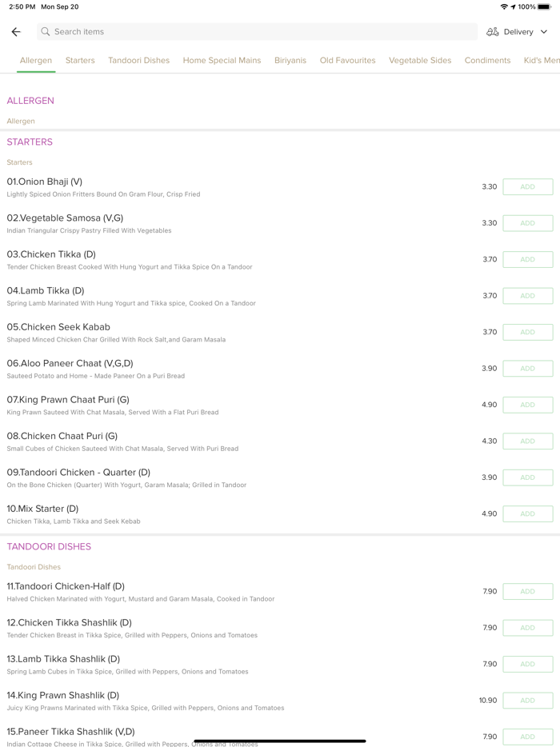Select the Biriyanis category tab

pos(290,60)
